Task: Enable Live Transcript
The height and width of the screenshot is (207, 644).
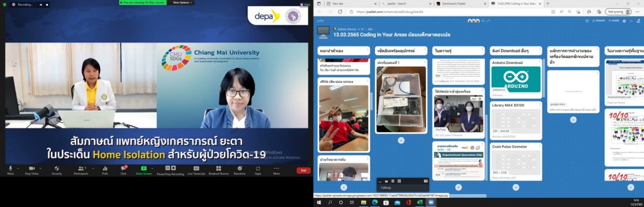Action: coord(196,170)
